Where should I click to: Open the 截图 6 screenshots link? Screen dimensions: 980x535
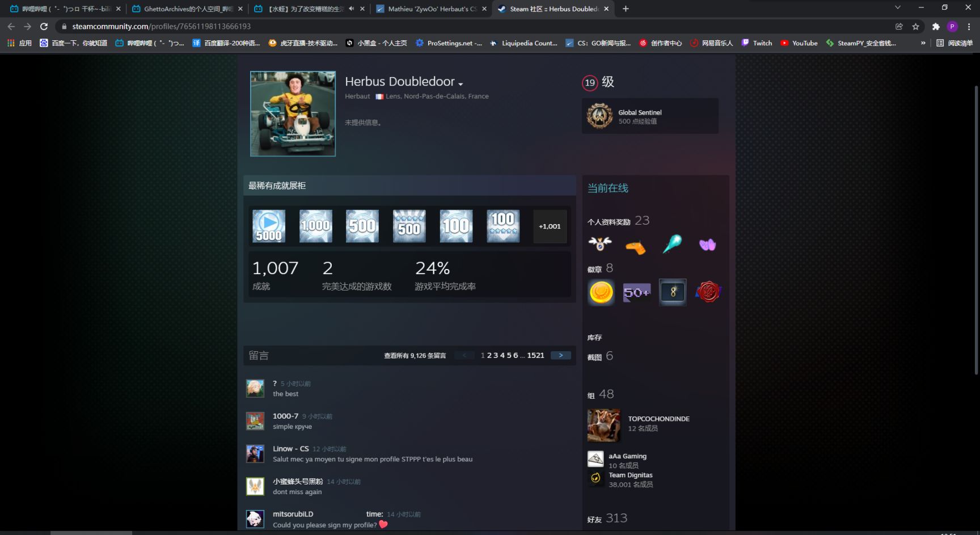(x=600, y=356)
